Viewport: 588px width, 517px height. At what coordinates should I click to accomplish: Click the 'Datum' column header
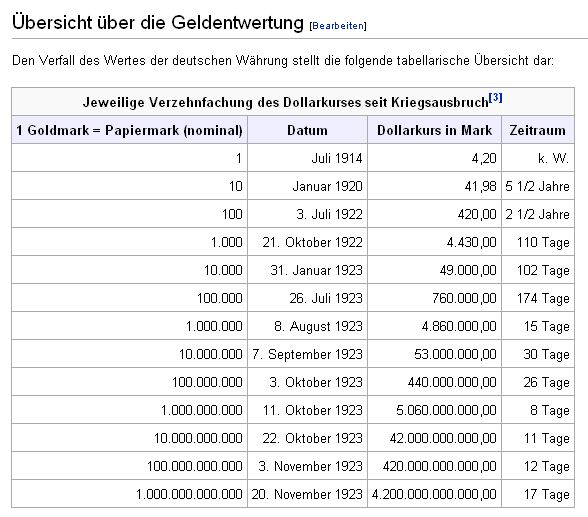click(307, 130)
